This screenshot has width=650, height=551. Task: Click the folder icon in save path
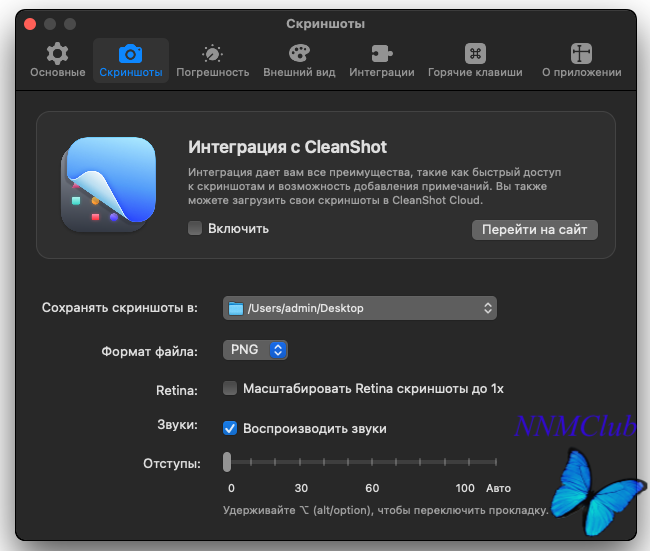236,308
